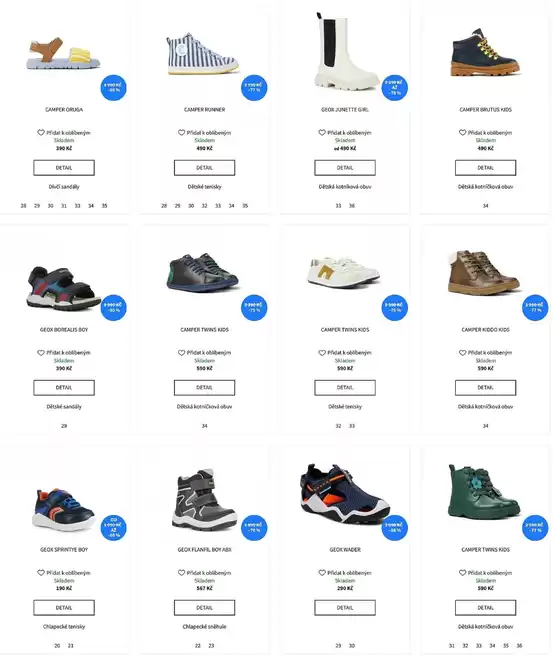Viewport: 560px width, 663px height.
Task: Click heart icon for Camper Brutus Kids
Action: (462, 132)
